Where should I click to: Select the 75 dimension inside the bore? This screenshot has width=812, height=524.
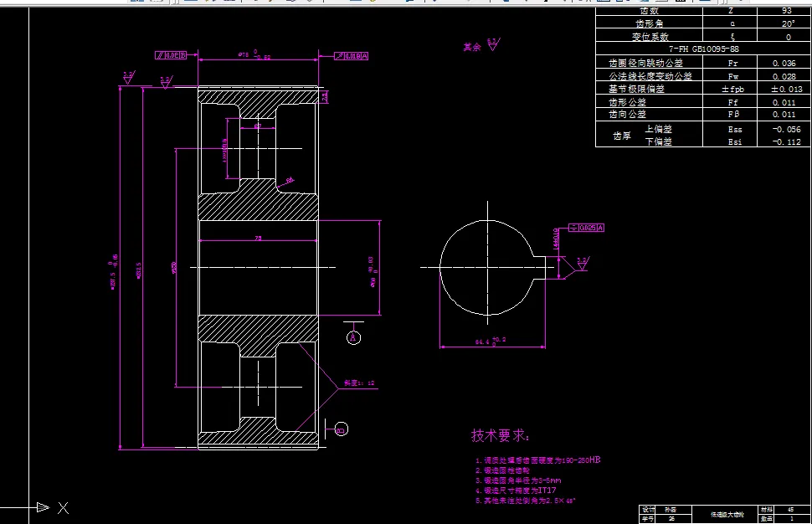point(258,239)
